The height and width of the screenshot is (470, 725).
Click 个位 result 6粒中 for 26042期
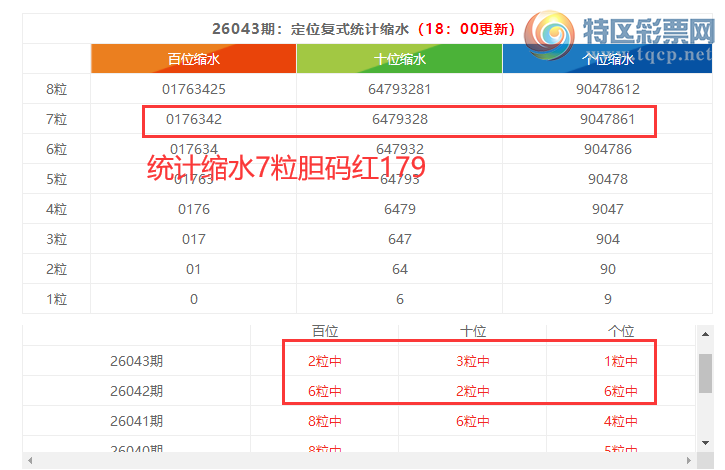point(621,391)
